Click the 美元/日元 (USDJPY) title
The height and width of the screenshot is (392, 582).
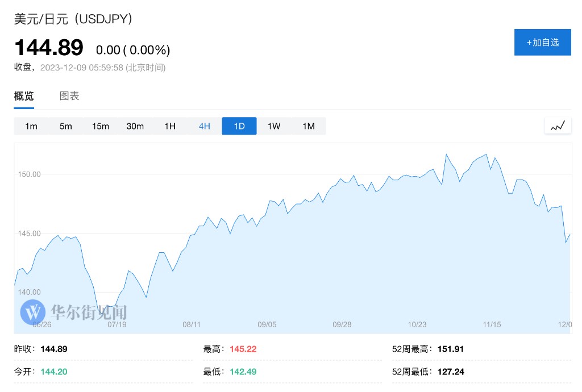[74, 19]
